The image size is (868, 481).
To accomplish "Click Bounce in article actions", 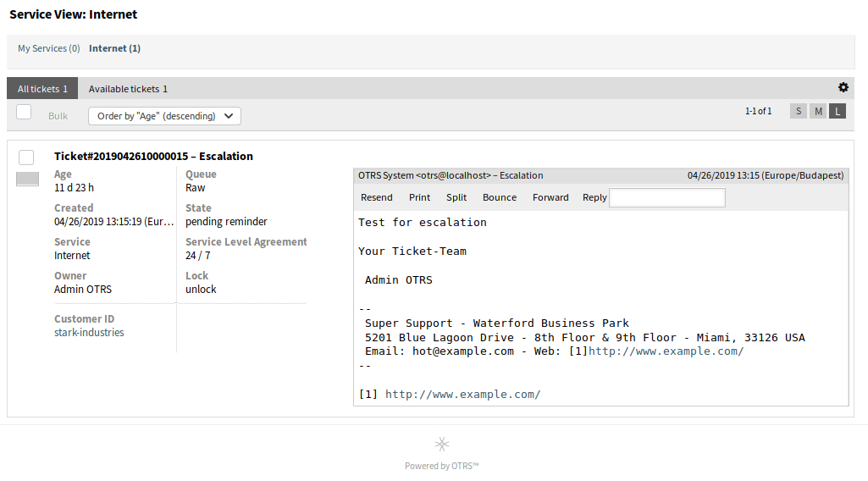I will [x=500, y=197].
